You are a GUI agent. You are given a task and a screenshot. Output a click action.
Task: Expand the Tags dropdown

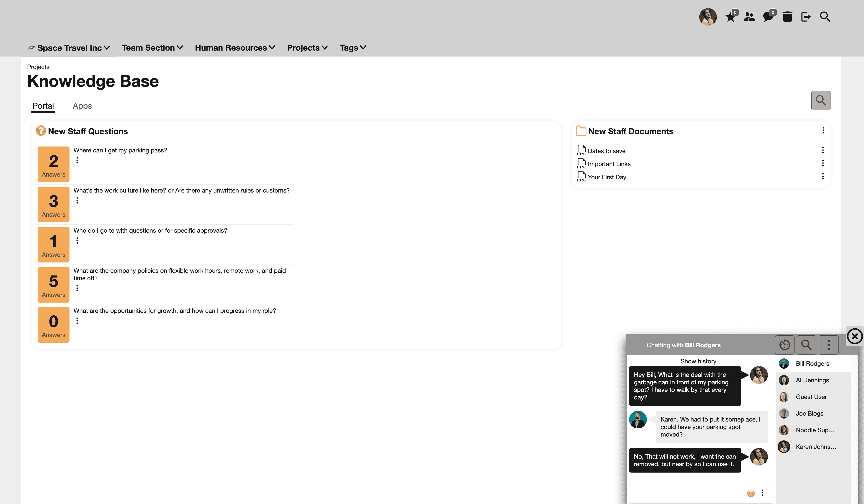(x=352, y=48)
